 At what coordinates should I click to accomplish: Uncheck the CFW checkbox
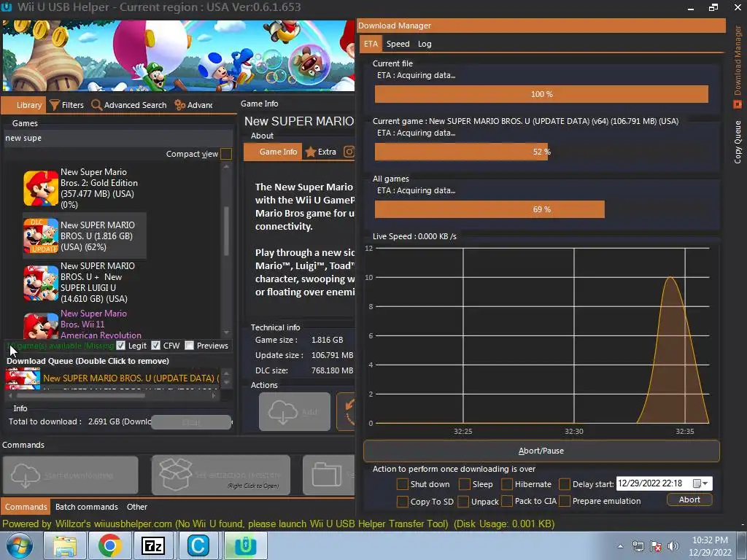point(155,345)
